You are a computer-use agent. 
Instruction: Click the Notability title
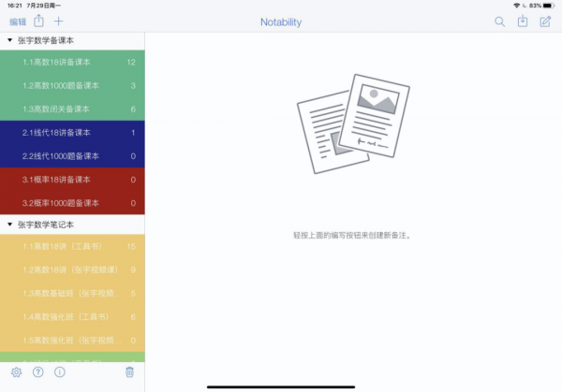pos(281,22)
